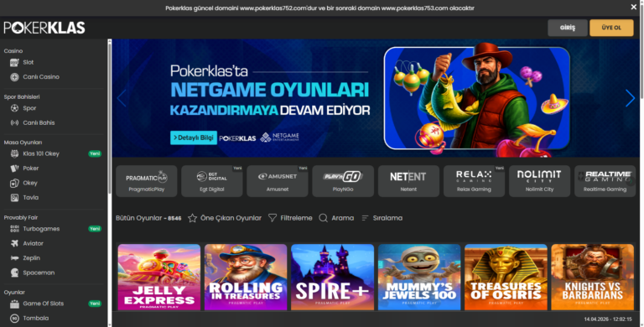Open the Turbogames icon

click(14, 229)
